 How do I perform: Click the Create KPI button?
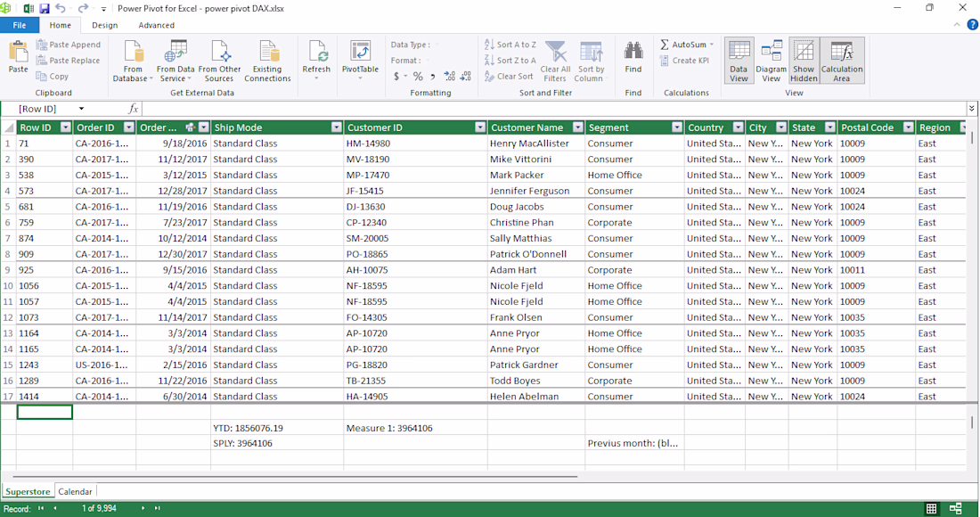click(x=684, y=61)
